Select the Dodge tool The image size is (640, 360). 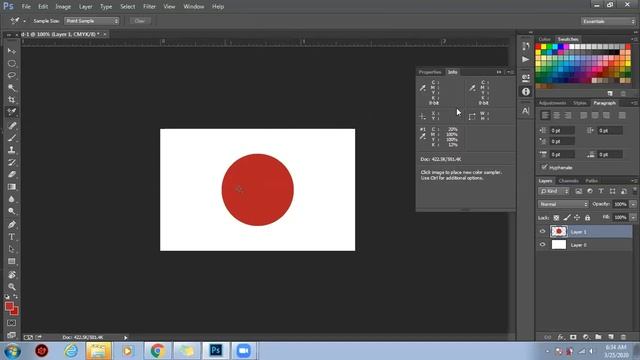click(11, 211)
